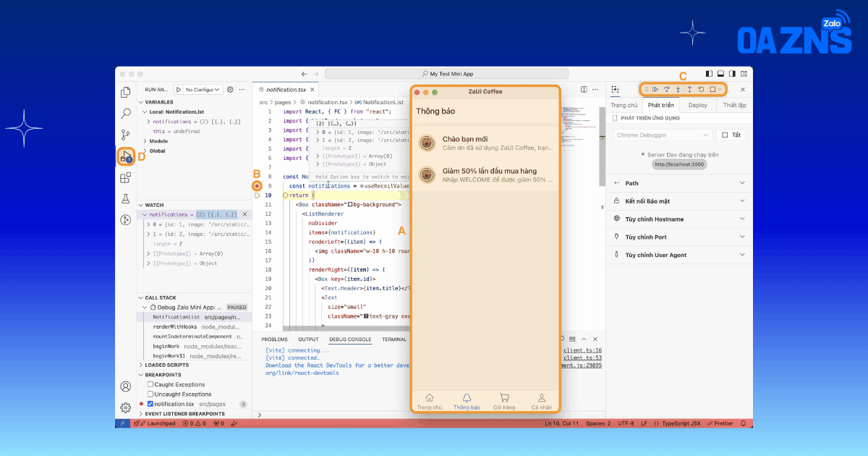The height and width of the screenshot is (456, 868).
Task: Click the Tắt button
Action: 732,135
